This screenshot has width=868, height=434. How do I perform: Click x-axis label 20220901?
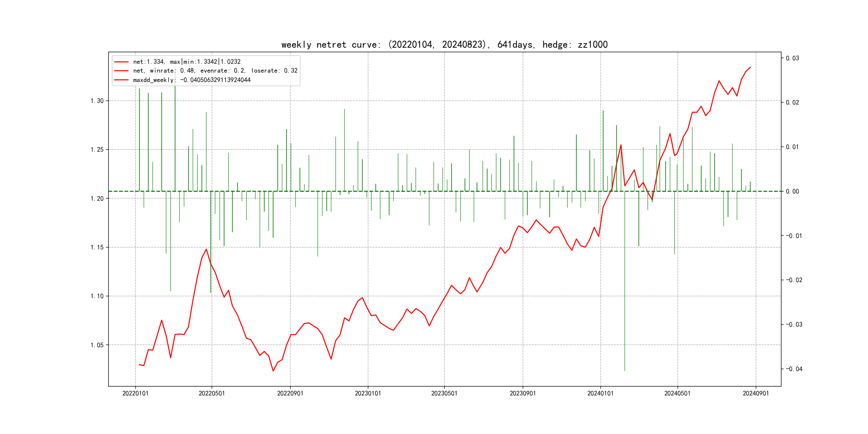click(x=290, y=393)
